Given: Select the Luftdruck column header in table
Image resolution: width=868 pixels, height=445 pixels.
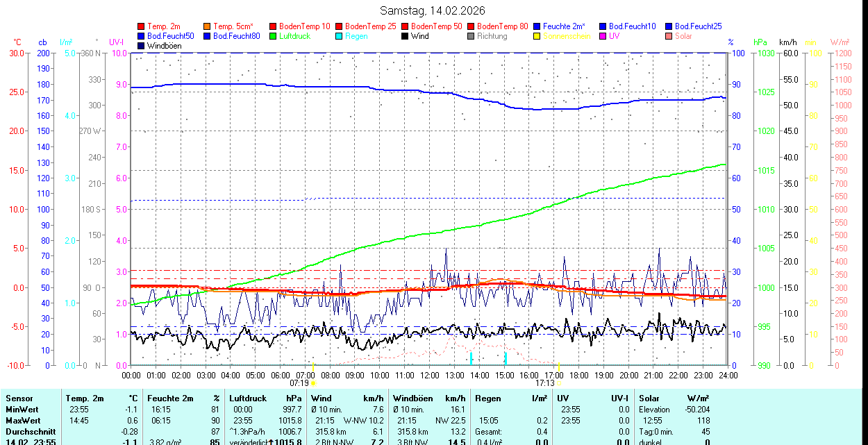Looking at the screenshot, I should (248, 398).
